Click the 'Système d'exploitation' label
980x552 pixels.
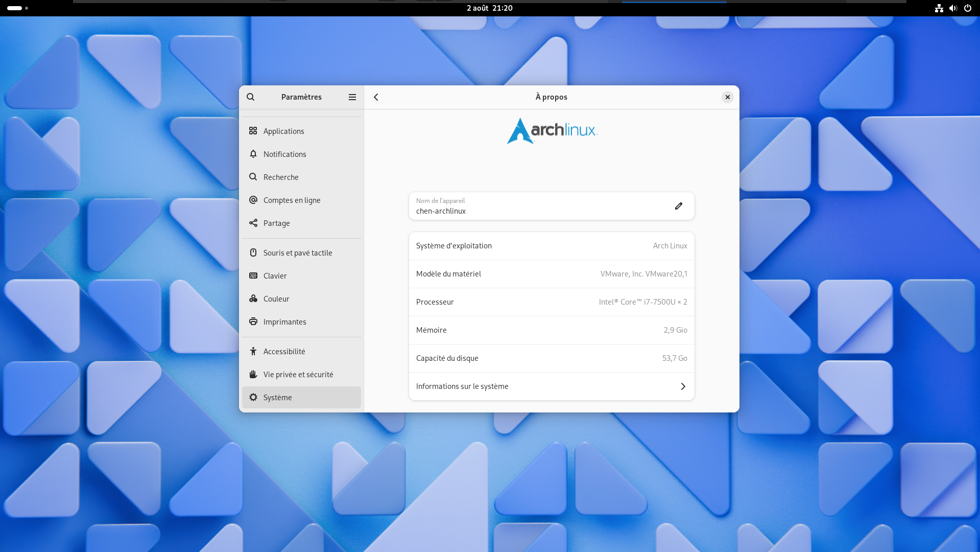(453, 246)
